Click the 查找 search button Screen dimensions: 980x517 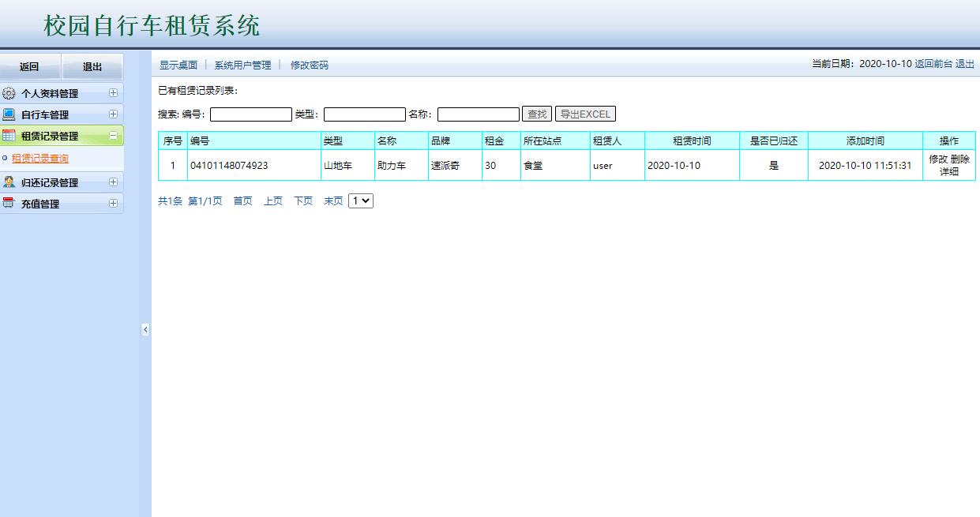pyautogui.click(x=537, y=113)
